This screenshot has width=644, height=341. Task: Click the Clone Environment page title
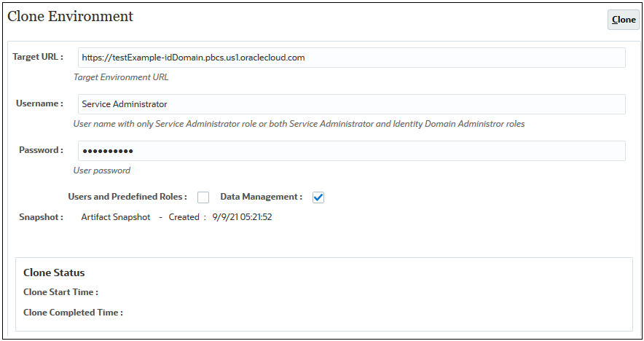click(x=70, y=16)
